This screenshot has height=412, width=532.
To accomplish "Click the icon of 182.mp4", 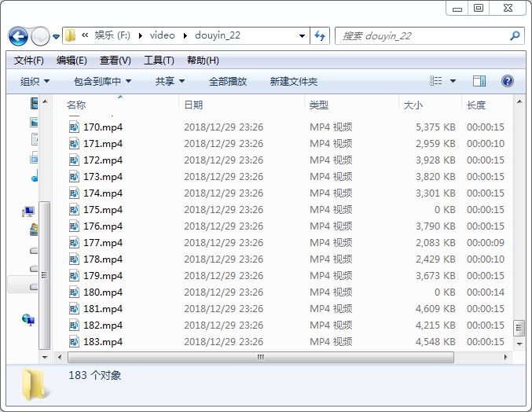I will 74,326.
